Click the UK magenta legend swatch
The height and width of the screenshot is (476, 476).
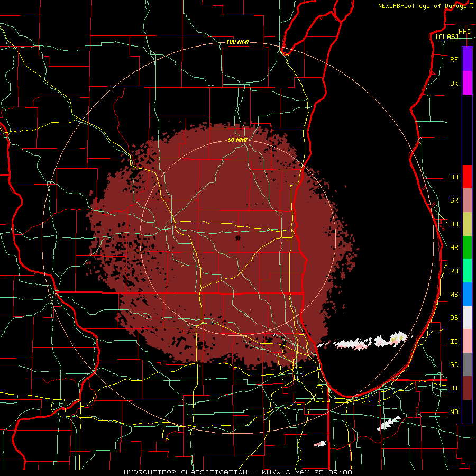coord(467,83)
